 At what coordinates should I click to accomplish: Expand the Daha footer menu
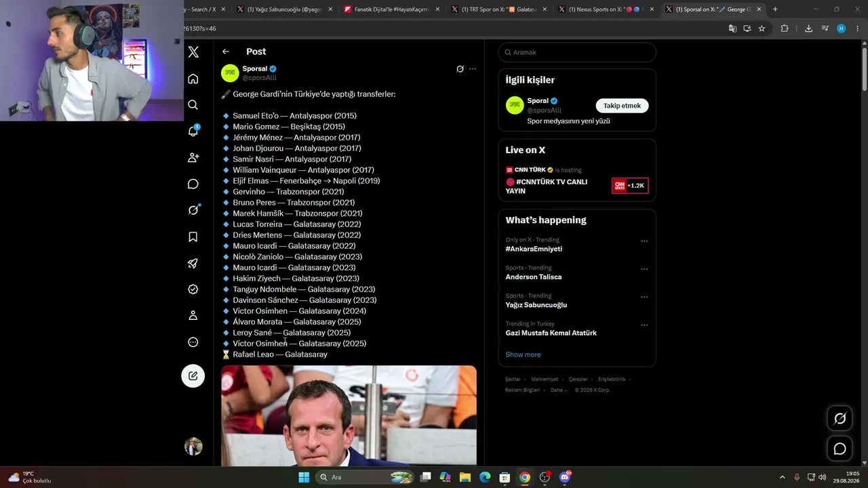pyautogui.click(x=558, y=390)
